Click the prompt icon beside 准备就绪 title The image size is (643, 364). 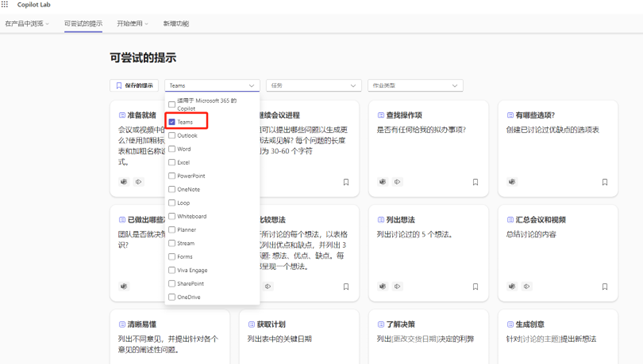tap(122, 115)
